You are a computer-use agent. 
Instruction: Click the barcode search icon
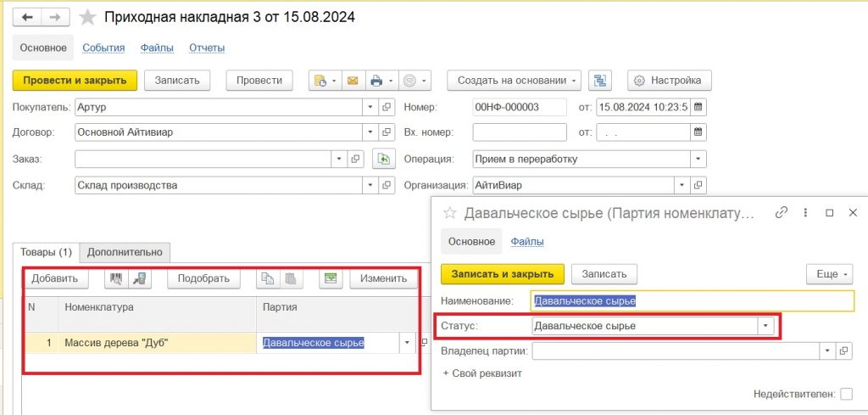[115, 278]
